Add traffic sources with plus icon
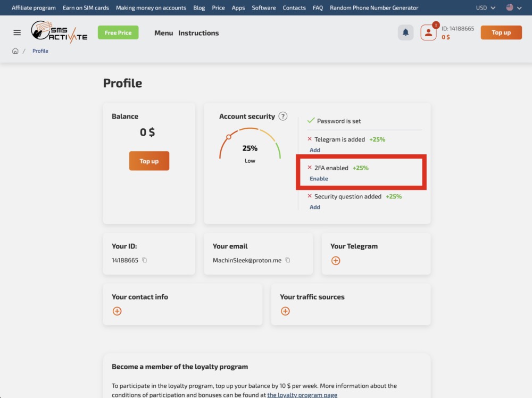This screenshot has width=532, height=398. [285, 311]
